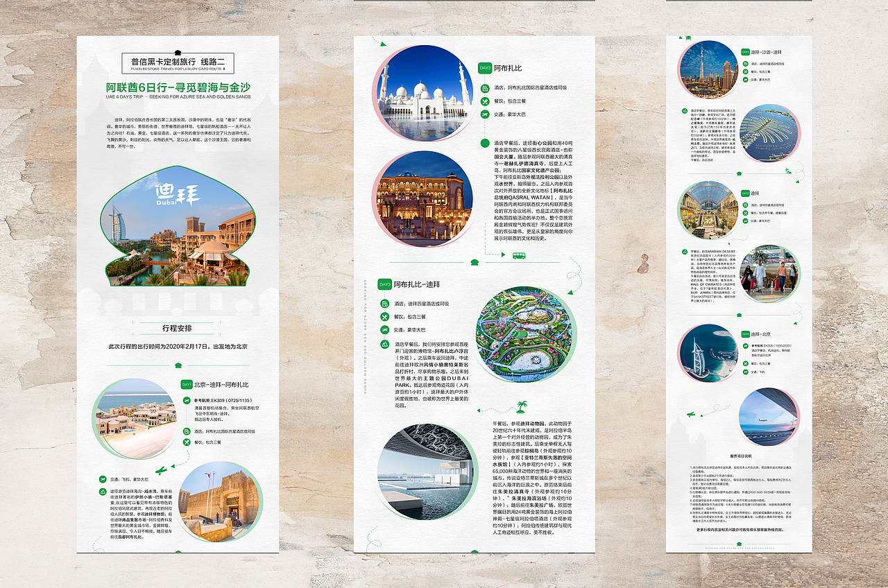This screenshot has width=888, height=588.
Task: Click the DAY3 heading 阿布扎比-迪拜
Action: tap(417, 284)
